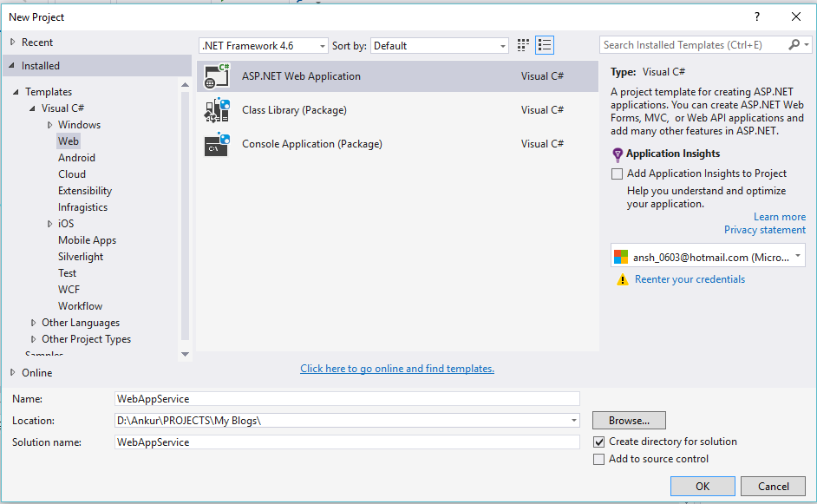The height and width of the screenshot is (504, 817).
Task: Click the Help question mark icon
Action: [757, 16]
